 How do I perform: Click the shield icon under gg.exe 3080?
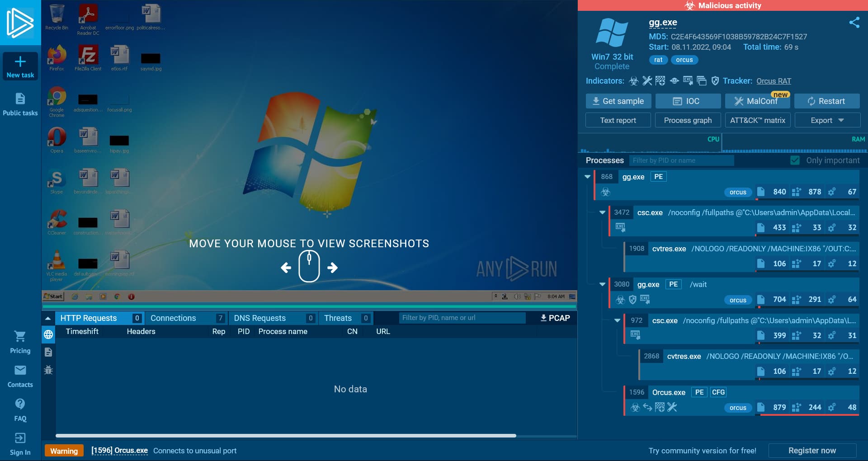633,300
